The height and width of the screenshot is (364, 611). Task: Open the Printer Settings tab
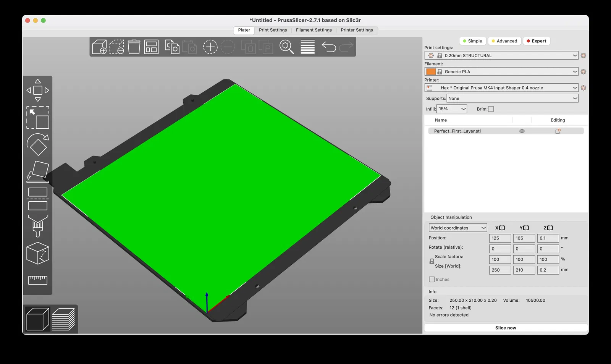click(357, 30)
